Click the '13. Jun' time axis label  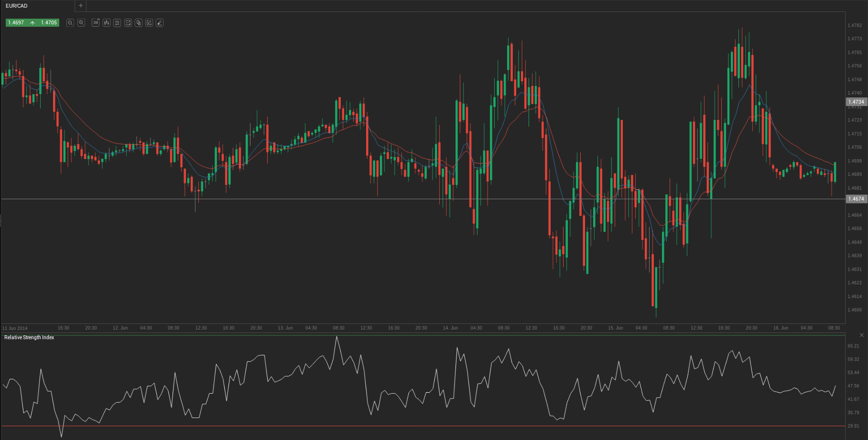click(285, 328)
